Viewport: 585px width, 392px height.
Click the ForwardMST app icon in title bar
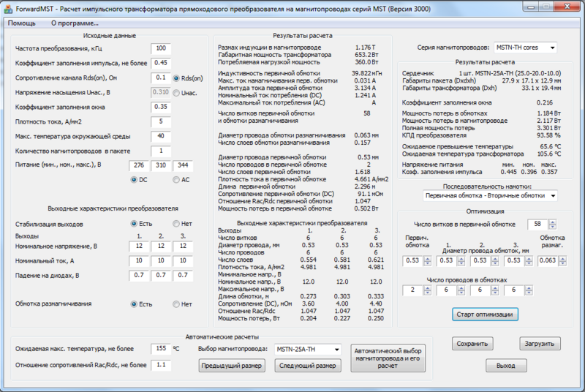pos(8,8)
